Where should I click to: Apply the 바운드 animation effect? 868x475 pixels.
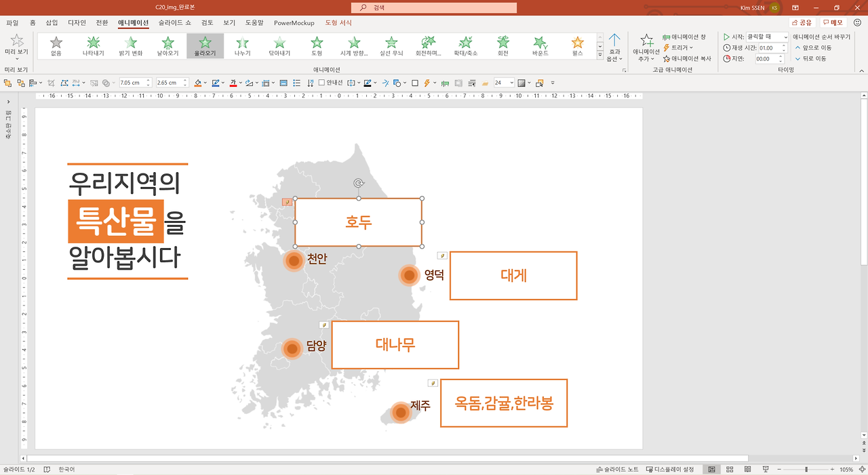(540, 46)
